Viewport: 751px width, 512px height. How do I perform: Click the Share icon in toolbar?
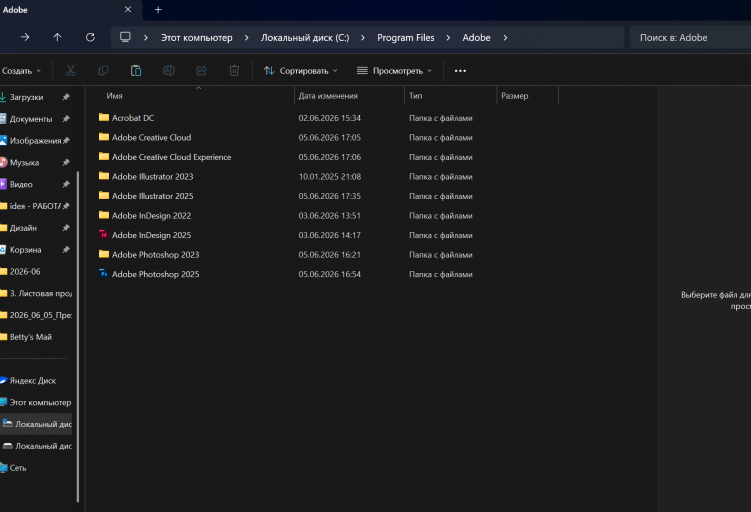[201, 71]
